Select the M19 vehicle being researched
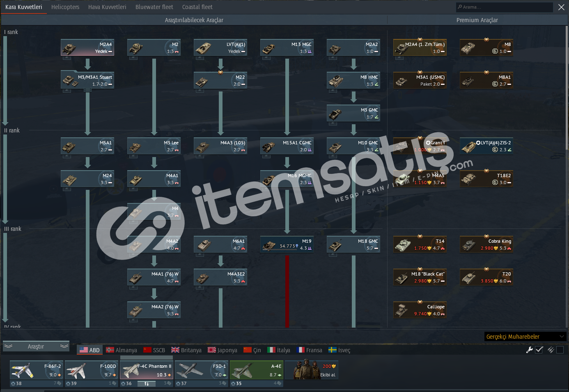The width and height of the screenshot is (569, 392). pyautogui.click(x=287, y=244)
